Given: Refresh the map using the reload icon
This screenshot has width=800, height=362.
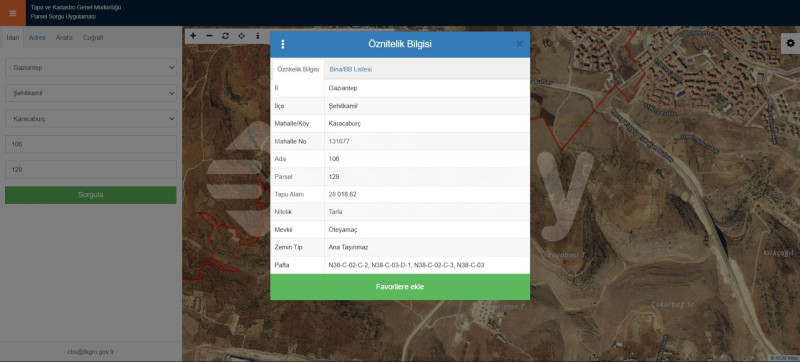Looking at the screenshot, I should [225, 36].
